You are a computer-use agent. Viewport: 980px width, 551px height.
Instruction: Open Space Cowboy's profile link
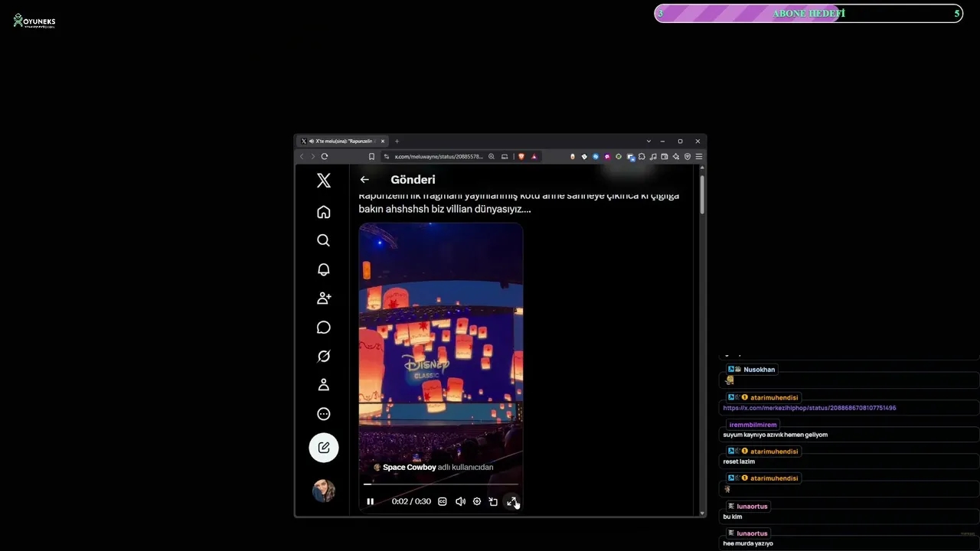(x=410, y=468)
